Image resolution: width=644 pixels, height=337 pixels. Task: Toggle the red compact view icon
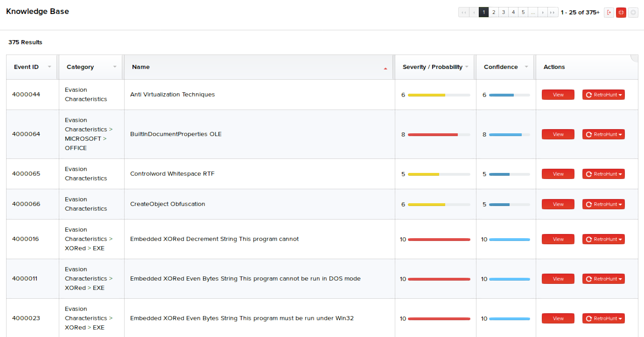coord(621,13)
